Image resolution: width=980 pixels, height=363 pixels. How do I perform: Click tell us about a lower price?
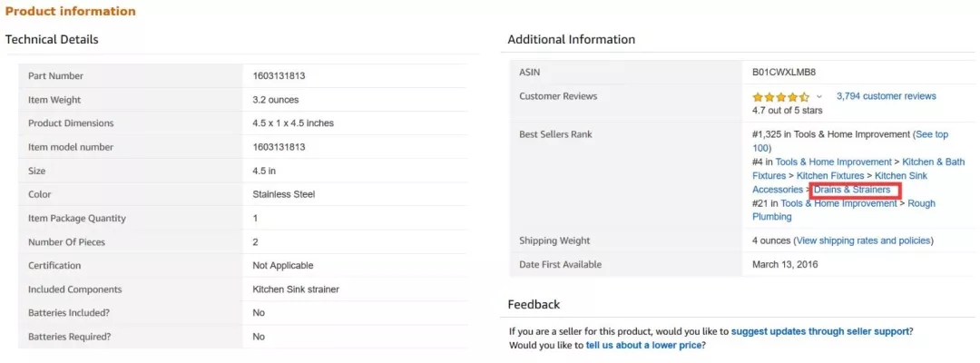[x=649, y=345]
